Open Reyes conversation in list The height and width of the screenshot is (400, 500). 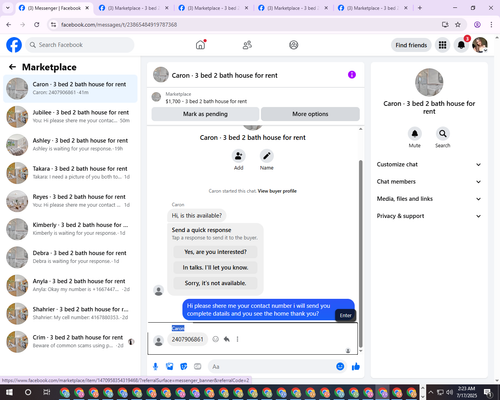pyautogui.click(x=70, y=201)
